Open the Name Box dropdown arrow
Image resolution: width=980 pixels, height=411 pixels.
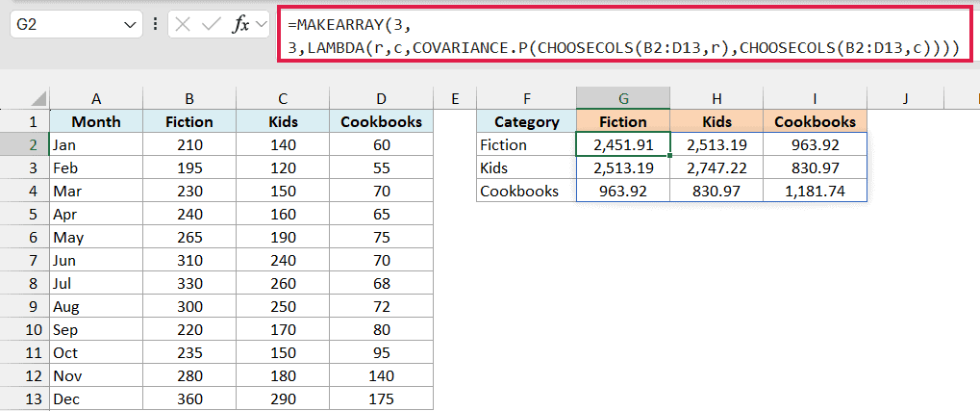pyautogui.click(x=130, y=25)
